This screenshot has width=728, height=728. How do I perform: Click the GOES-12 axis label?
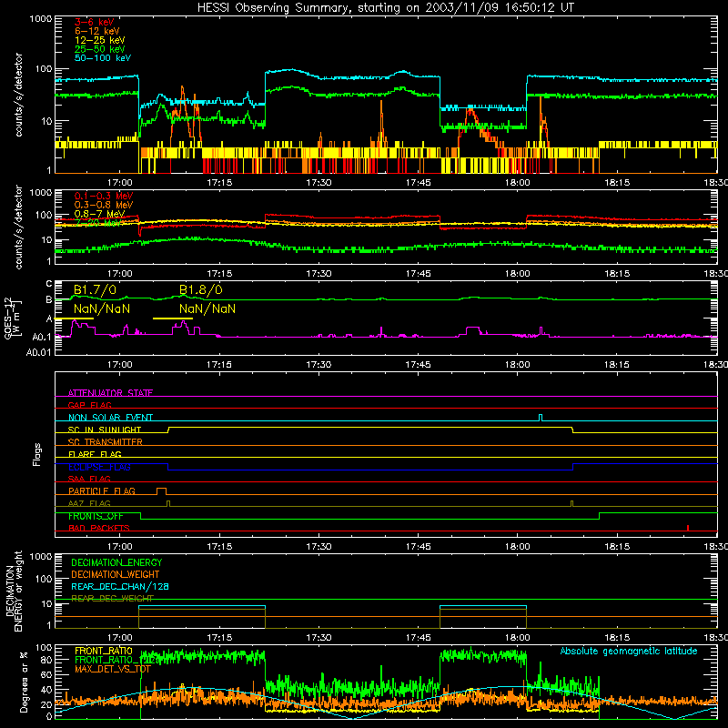(13, 318)
